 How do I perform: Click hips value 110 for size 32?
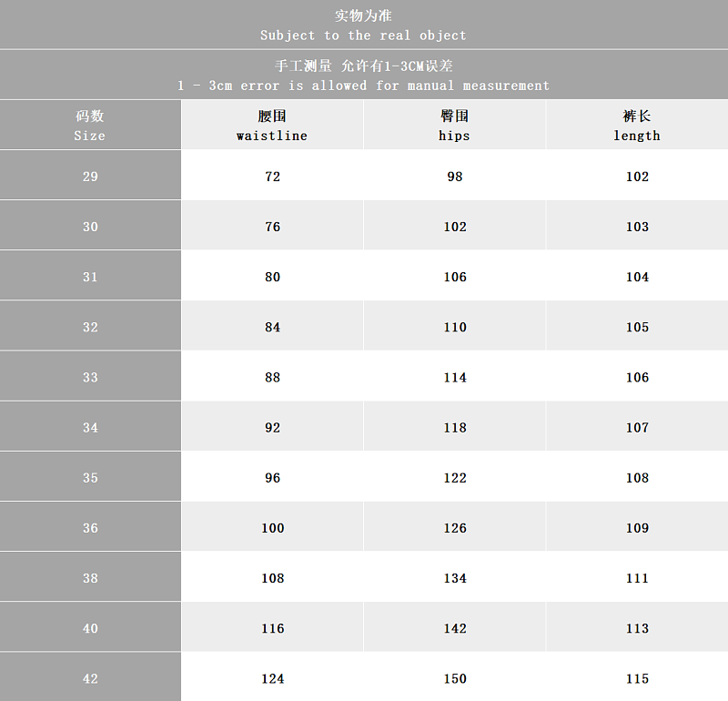454,326
